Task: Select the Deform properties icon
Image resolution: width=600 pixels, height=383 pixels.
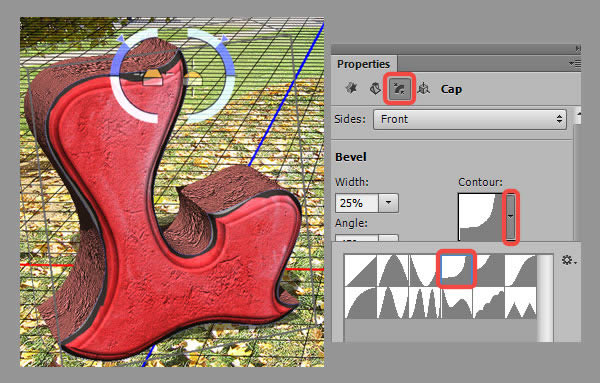Action: [x=375, y=88]
